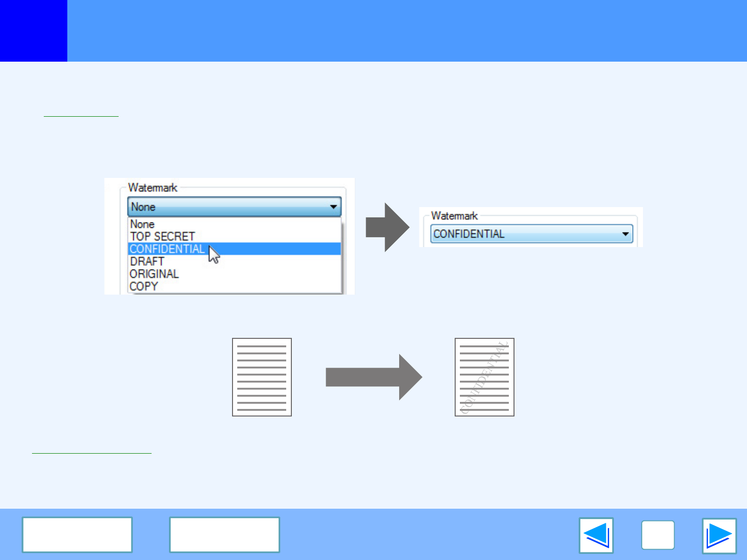Click the dark blue square in header corner
Viewport: 747px width, 560px height.
33,31
